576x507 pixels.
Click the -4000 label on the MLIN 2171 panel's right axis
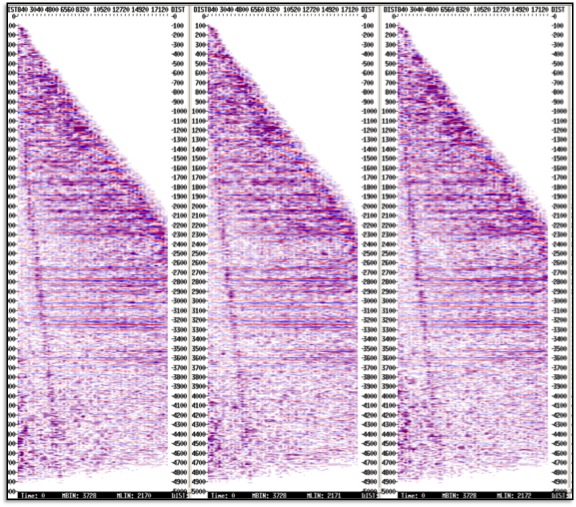click(369, 396)
